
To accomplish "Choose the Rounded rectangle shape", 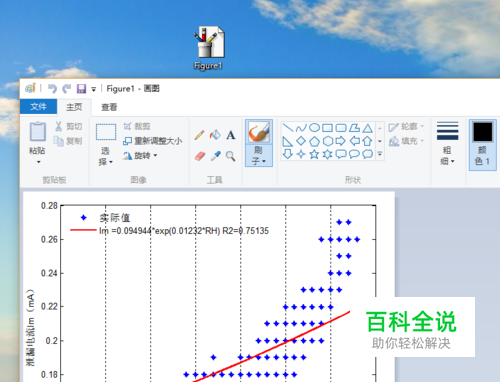I will tap(341, 128).
